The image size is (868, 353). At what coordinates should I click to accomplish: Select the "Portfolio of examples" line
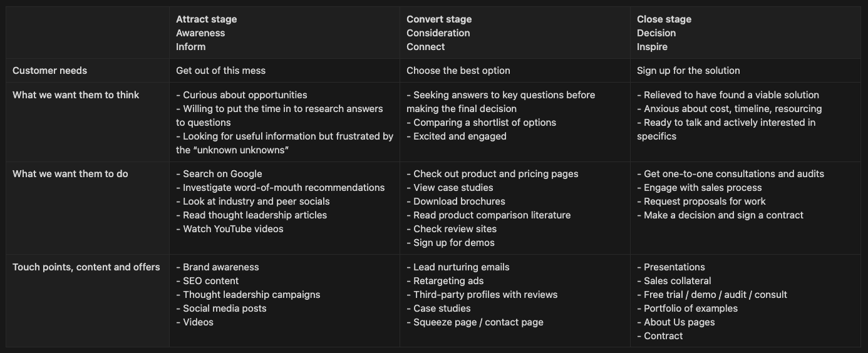[x=691, y=309]
